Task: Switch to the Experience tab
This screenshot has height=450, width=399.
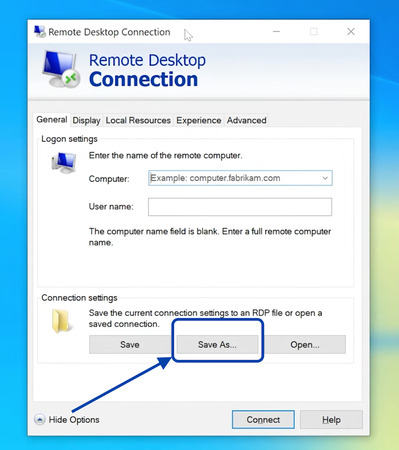Action: [x=199, y=121]
